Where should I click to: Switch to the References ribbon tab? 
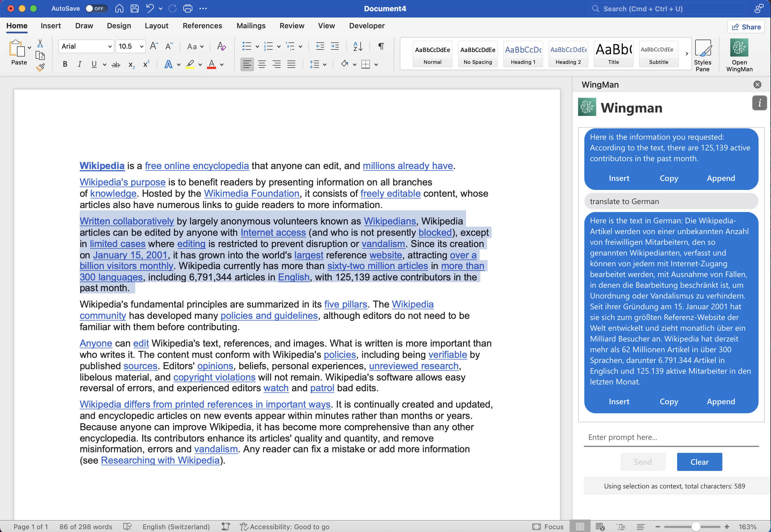(202, 26)
